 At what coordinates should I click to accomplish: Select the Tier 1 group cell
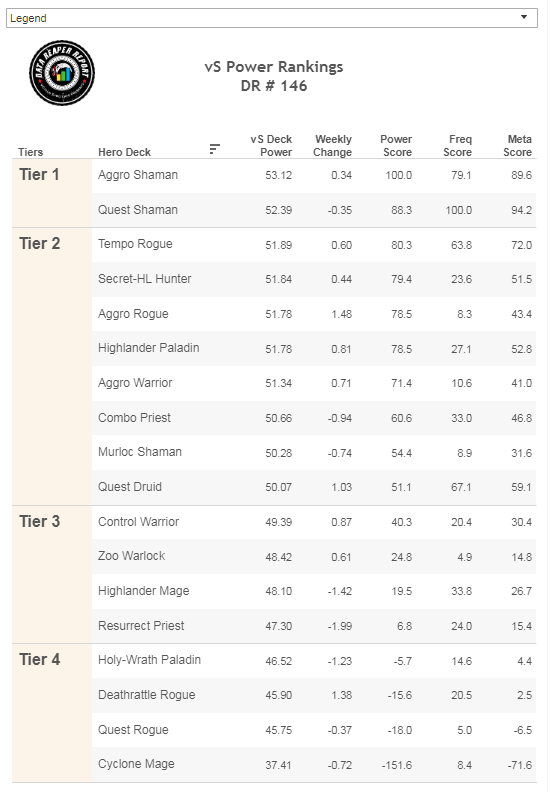pos(52,193)
